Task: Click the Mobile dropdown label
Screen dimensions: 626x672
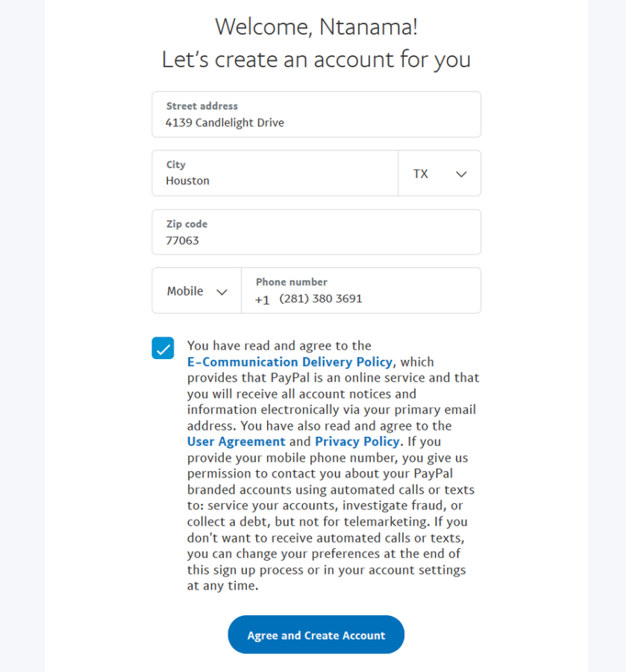Action: (185, 291)
